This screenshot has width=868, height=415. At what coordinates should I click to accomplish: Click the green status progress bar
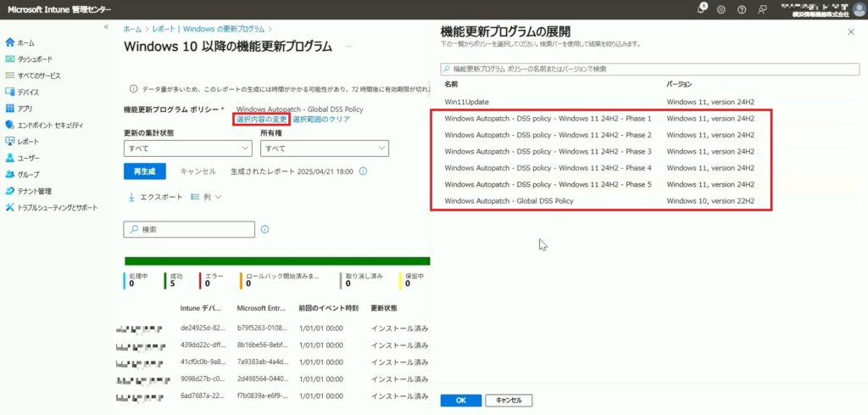click(x=277, y=261)
